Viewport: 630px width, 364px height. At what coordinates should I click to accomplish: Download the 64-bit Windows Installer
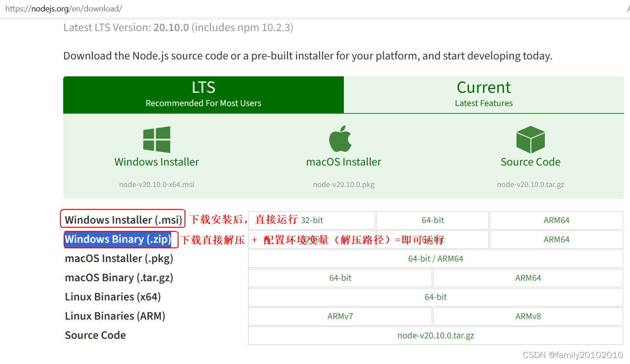pyautogui.click(x=432, y=220)
